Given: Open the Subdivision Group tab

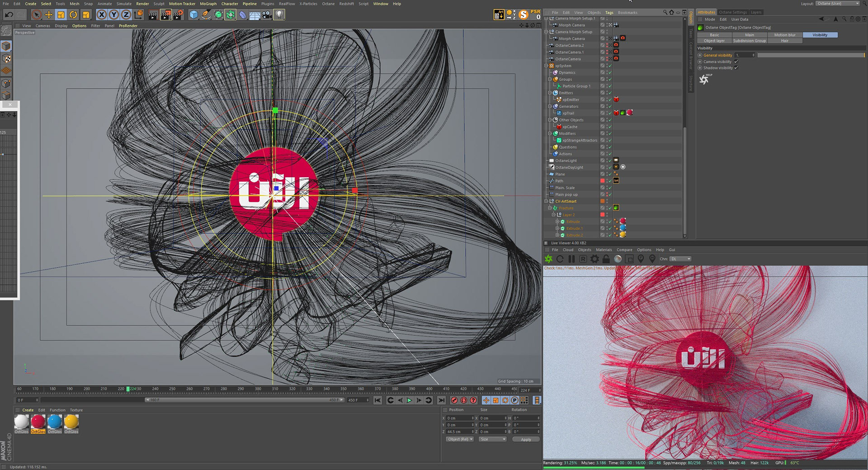Looking at the screenshot, I should [750, 41].
